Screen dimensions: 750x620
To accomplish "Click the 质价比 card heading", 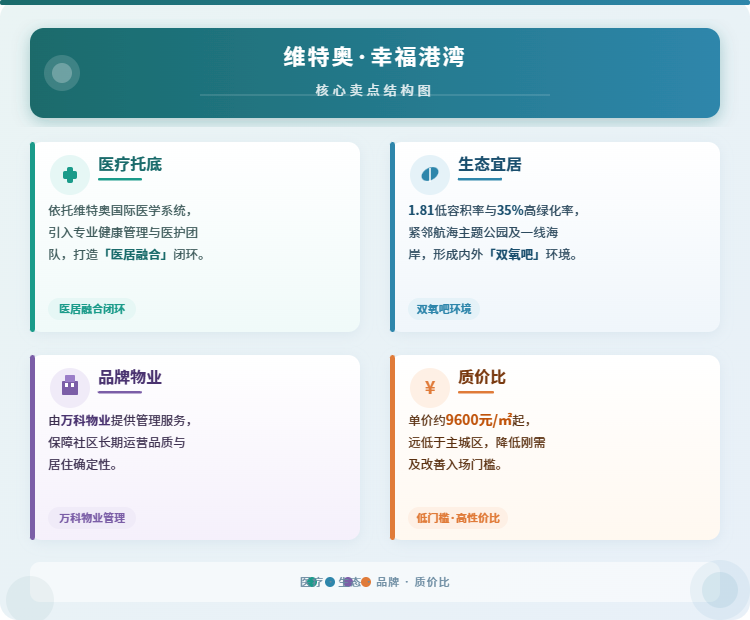I will pyautogui.click(x=482, y=377).
